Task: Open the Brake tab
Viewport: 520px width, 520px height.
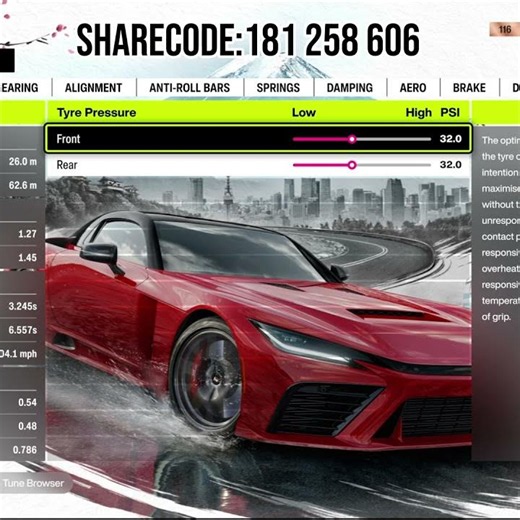Action: (469, 88)
